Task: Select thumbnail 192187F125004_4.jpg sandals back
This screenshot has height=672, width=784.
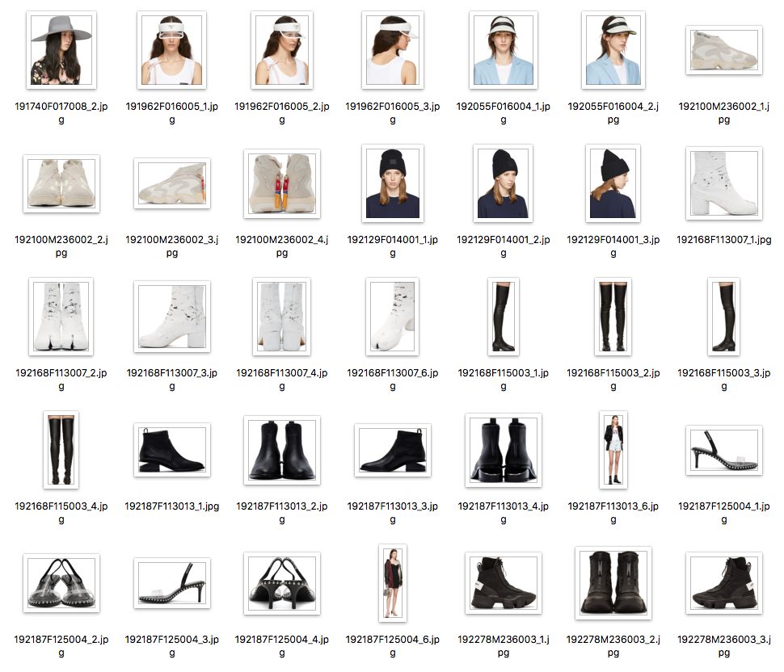Action: 282,583
